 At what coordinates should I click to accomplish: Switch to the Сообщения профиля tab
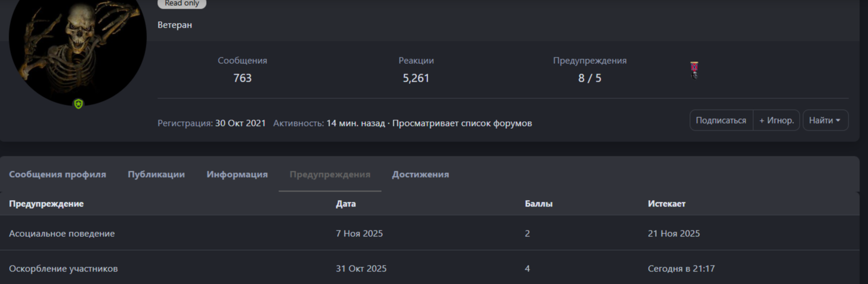pos(57,174)
